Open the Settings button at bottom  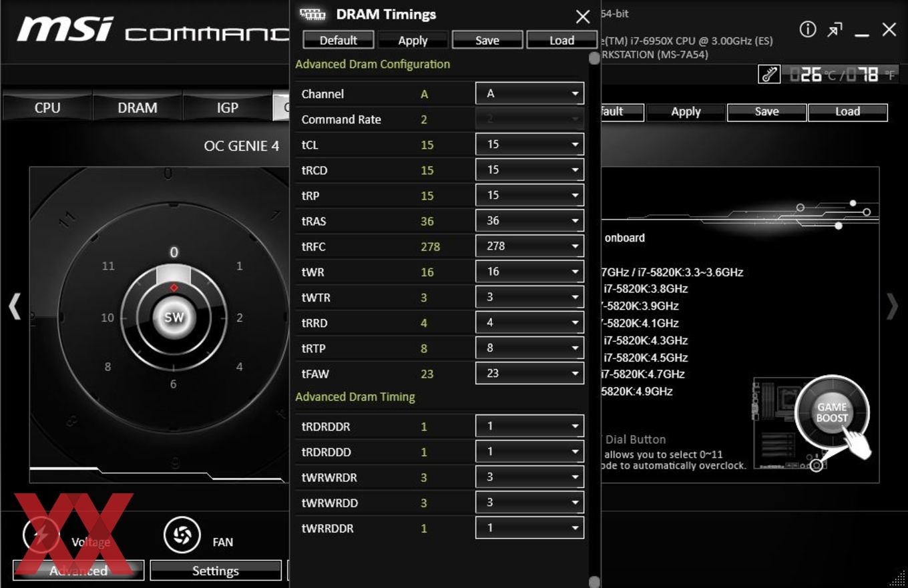point(216,571)
